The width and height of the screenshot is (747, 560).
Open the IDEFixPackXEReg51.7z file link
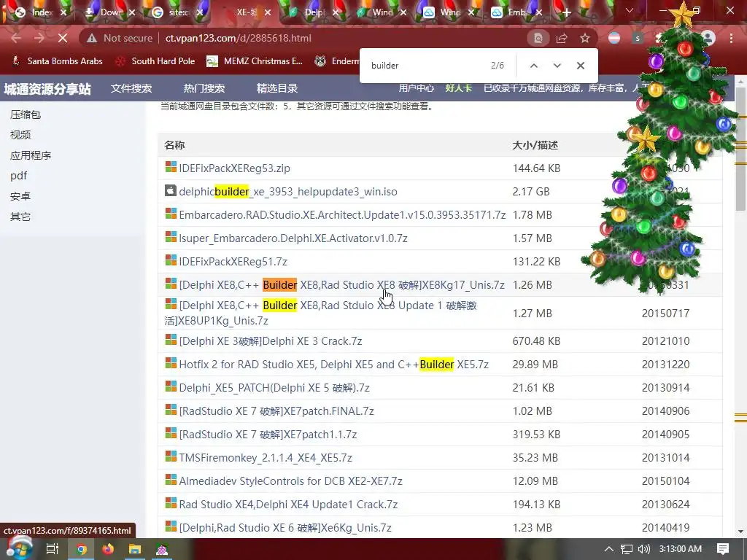(x=233, y=262)
